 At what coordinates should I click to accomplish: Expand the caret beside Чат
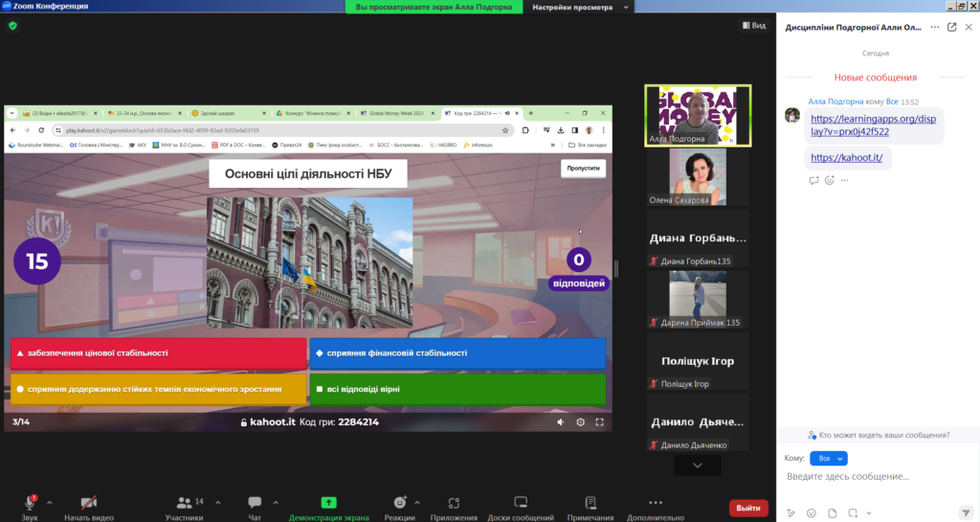(276, 503)
